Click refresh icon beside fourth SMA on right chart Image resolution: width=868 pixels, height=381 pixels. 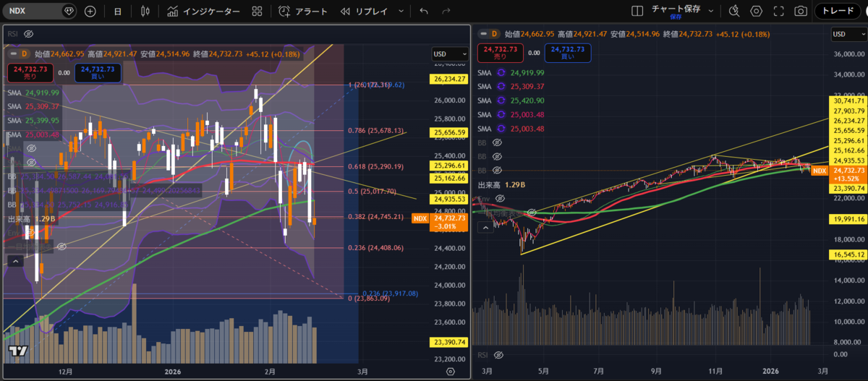[x=502, y=115]
